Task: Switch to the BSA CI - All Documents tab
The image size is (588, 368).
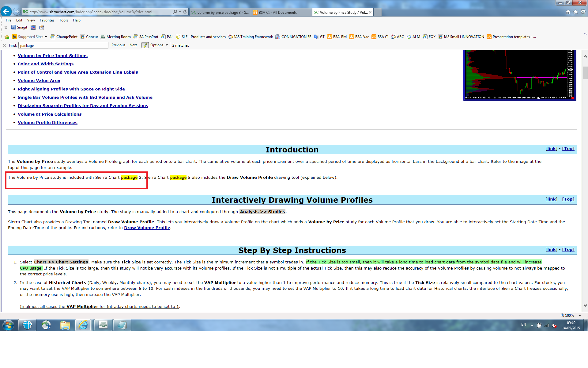Action: (x=277, y=13)
